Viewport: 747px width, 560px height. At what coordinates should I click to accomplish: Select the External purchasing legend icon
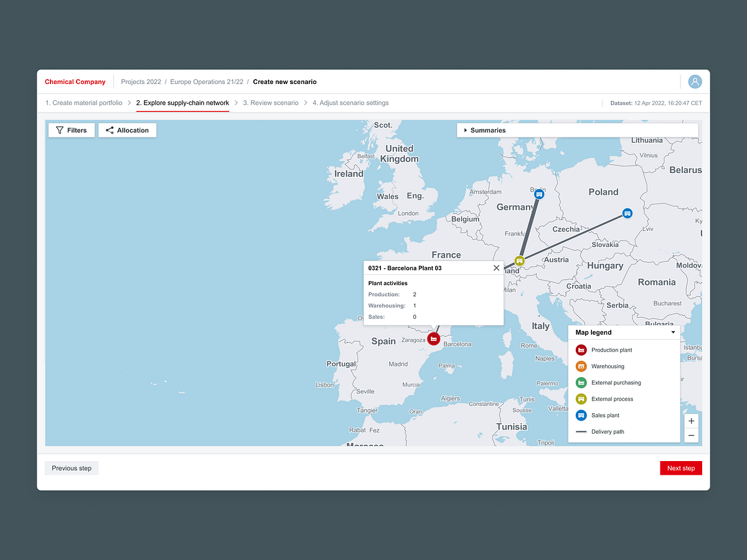point(581,382)
